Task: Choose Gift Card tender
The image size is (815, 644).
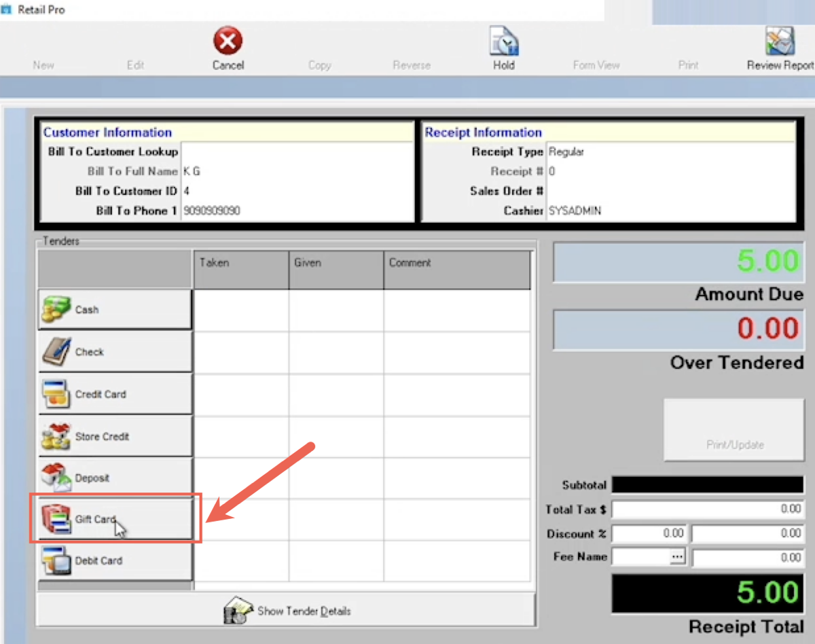Action: 115,520
